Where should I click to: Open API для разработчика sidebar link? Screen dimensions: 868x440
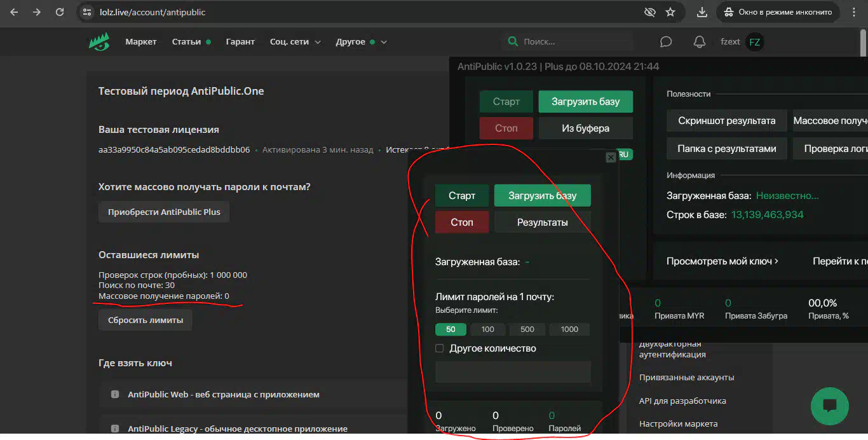pyautogui.click(x=682, y=401)
